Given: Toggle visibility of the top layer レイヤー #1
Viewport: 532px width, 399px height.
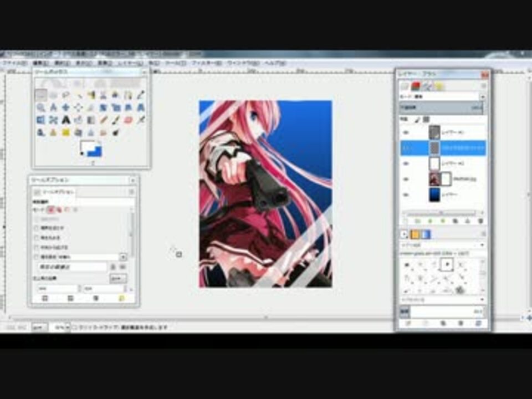Looking at the screenshot, I should 406,132.
